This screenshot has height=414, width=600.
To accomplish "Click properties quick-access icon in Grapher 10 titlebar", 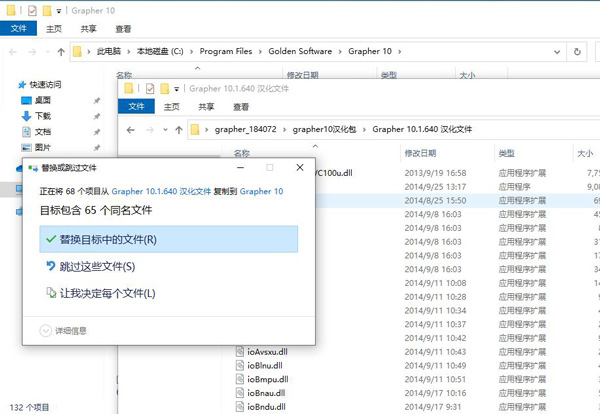I will (x=32, y=11).
